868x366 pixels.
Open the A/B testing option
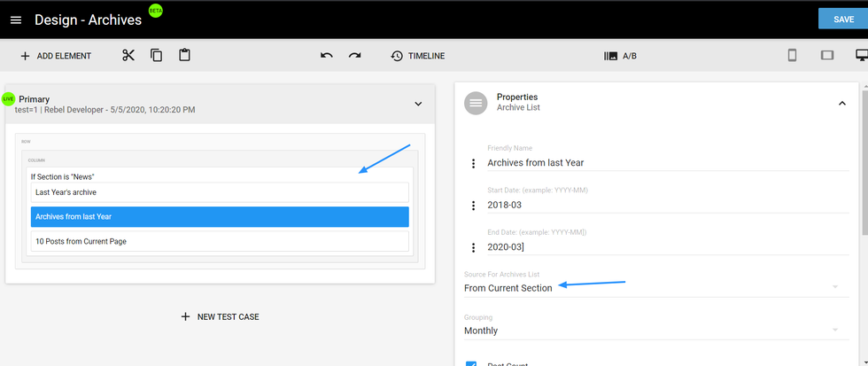pyautogui.click(x=620, y=56)
